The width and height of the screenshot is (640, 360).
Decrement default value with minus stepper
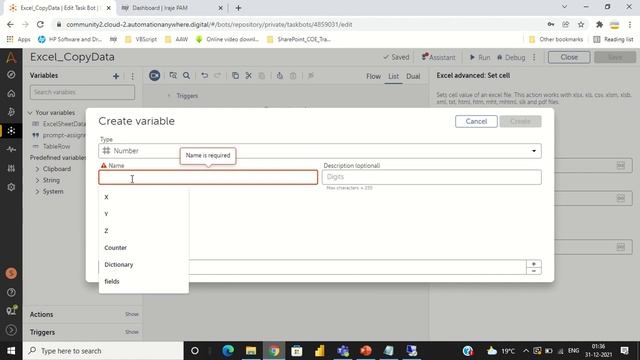click(x=534, y=271)
